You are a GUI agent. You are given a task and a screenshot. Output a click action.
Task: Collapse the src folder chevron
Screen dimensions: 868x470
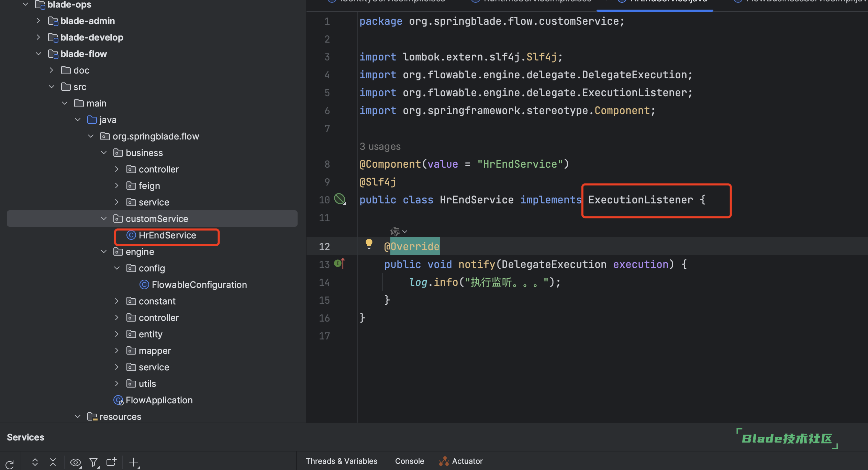click(x=52, y=87)
